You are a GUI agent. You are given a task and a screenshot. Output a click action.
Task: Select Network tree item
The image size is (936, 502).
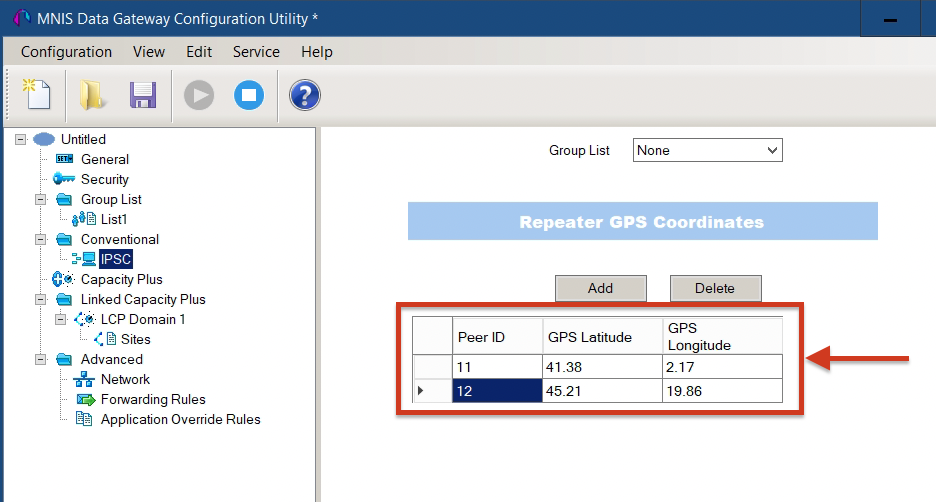pyautogui.click(x=125, y=379)
